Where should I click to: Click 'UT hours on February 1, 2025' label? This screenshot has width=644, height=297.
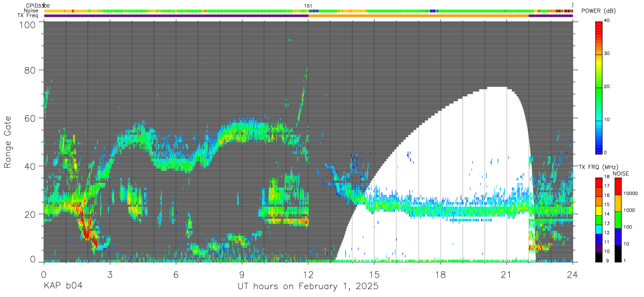(308, 286)
